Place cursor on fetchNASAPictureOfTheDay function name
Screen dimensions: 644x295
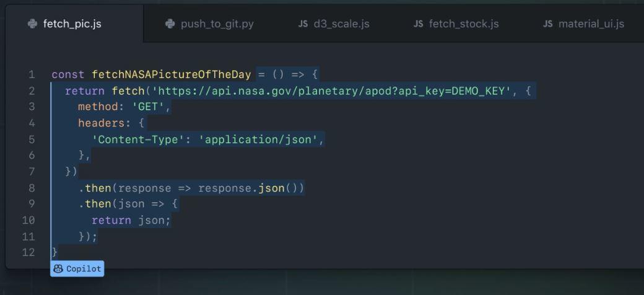coord(172,75)
